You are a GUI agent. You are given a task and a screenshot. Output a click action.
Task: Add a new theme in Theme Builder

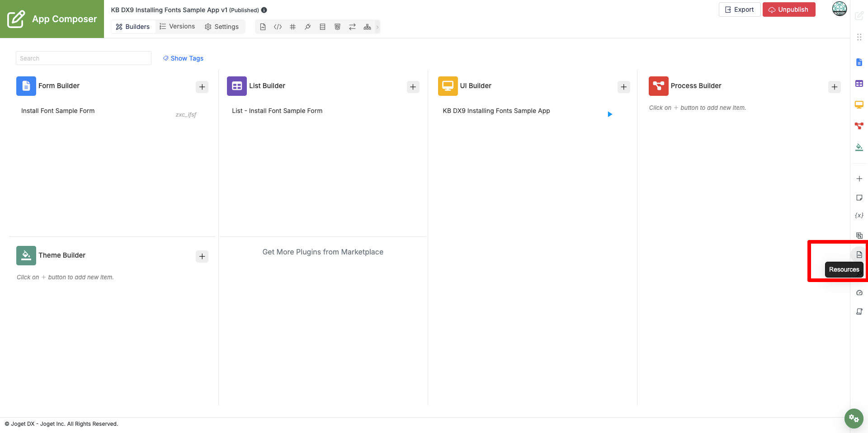click(202, 256)
